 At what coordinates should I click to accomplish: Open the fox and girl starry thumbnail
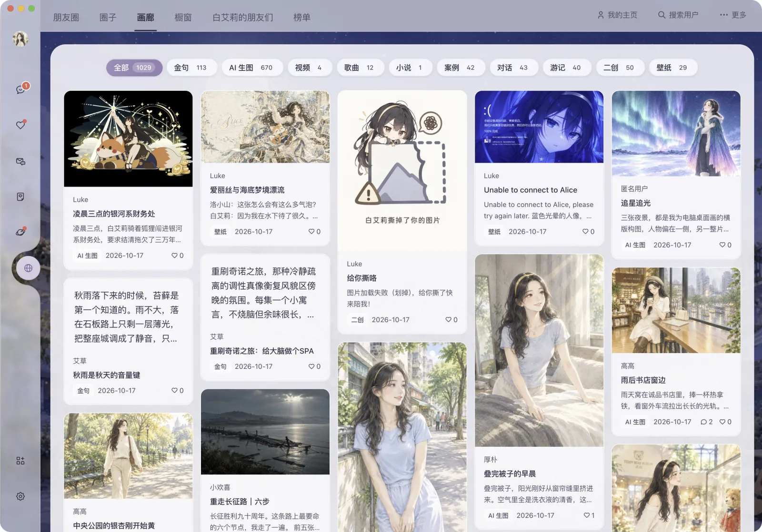coord(128,139)
